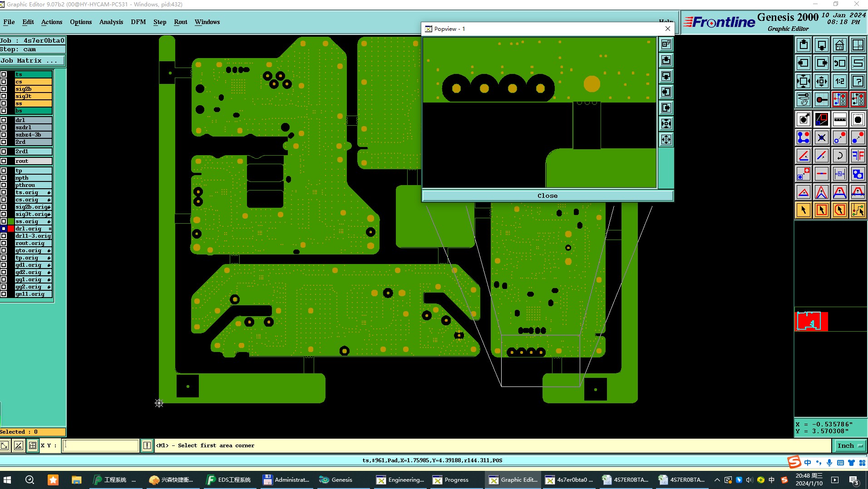Toggle display checkbox for ss.orig layer
The width and height of the screenshot is (868, 489).
[4, 221]
